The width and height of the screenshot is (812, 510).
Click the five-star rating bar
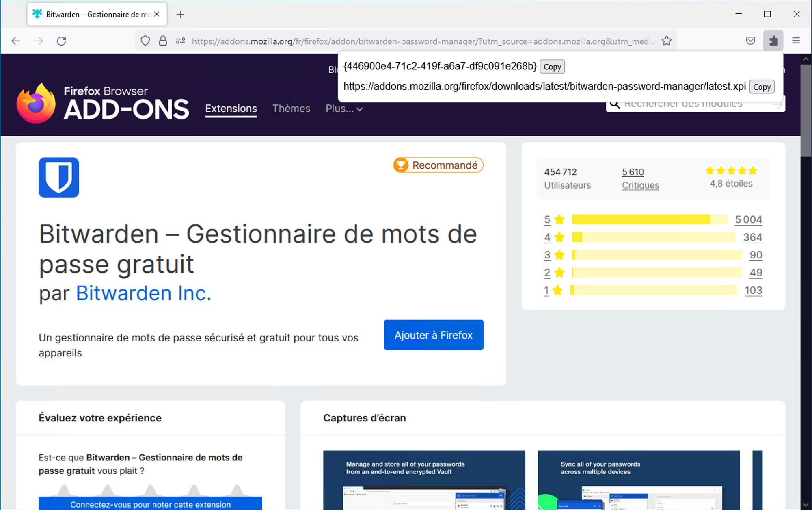tap(650, 219)
